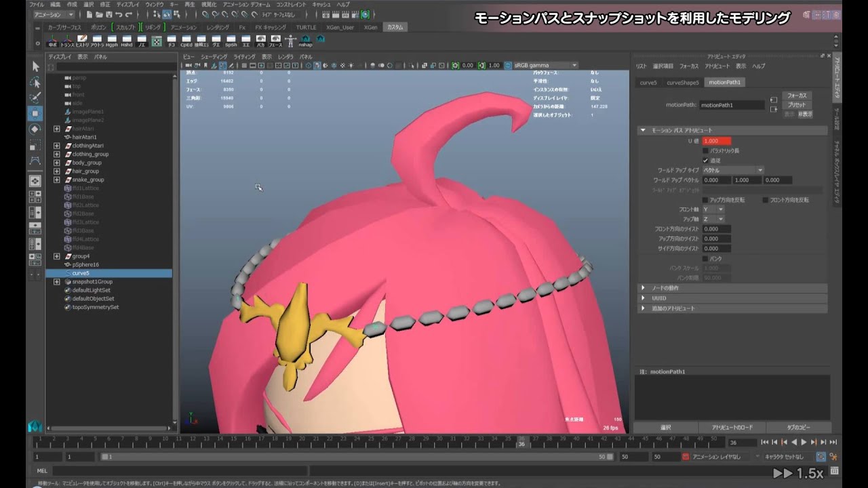The width and height of the screenshot is (868, 488).
Task: Uncheck the 追従 (Follow) checkbox
Action: (x=705, y=161)
